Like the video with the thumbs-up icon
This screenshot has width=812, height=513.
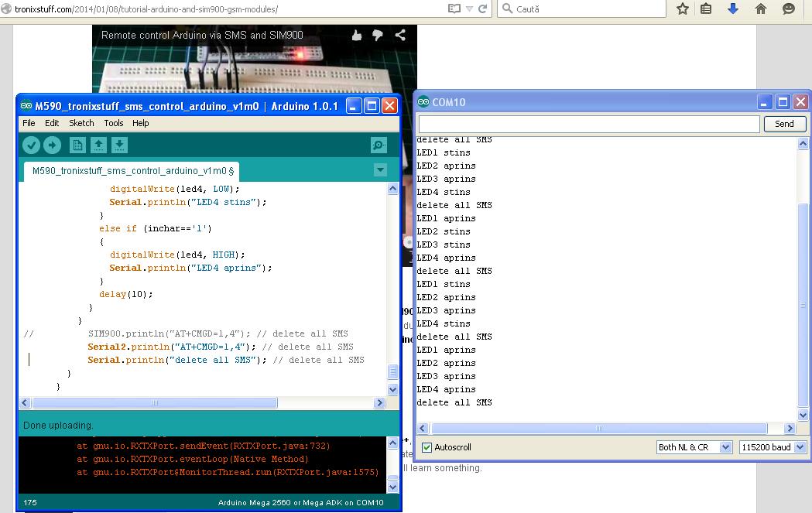[x=356, y=35]
